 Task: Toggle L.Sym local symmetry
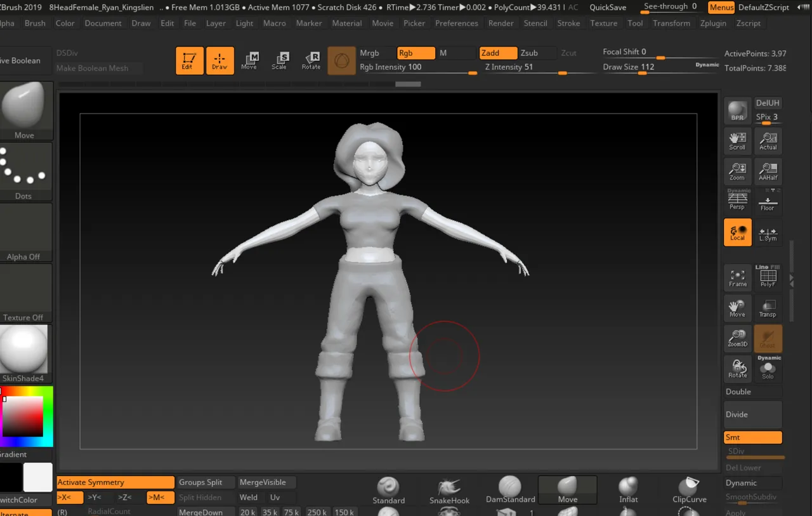coord(768,232)
